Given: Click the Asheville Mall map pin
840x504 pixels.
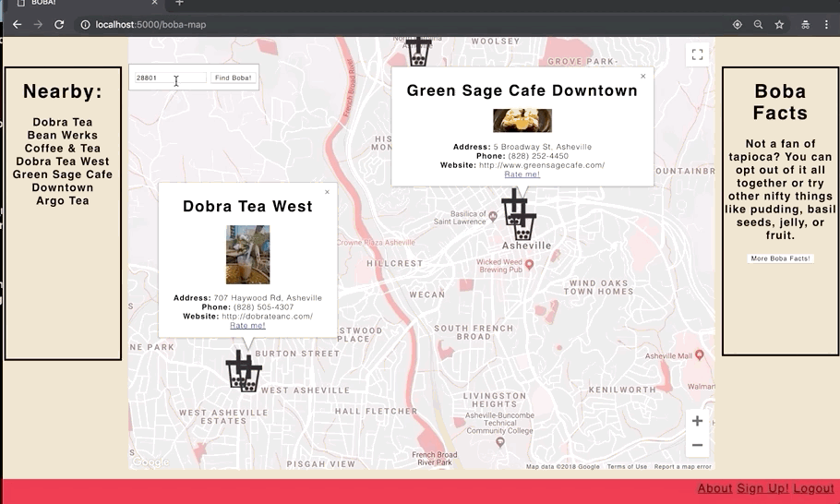Looking at the screenshot, I should (699, 354).
